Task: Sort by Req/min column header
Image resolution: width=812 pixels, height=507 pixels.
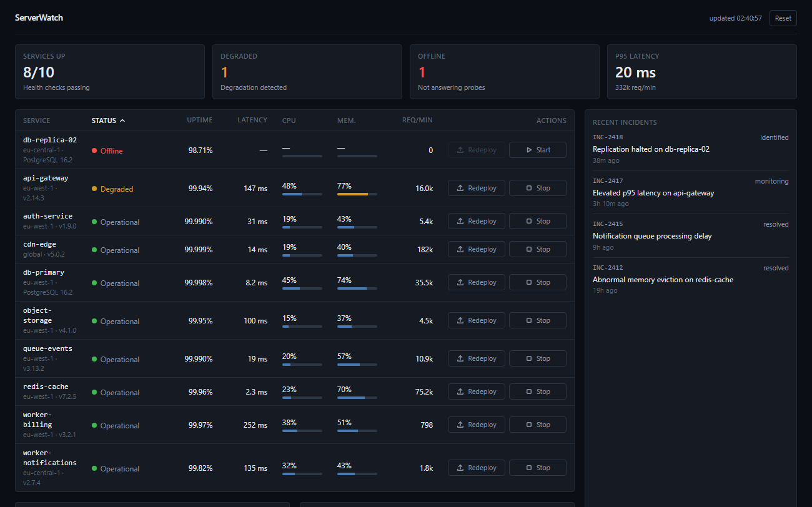Action: pos(417,120)
